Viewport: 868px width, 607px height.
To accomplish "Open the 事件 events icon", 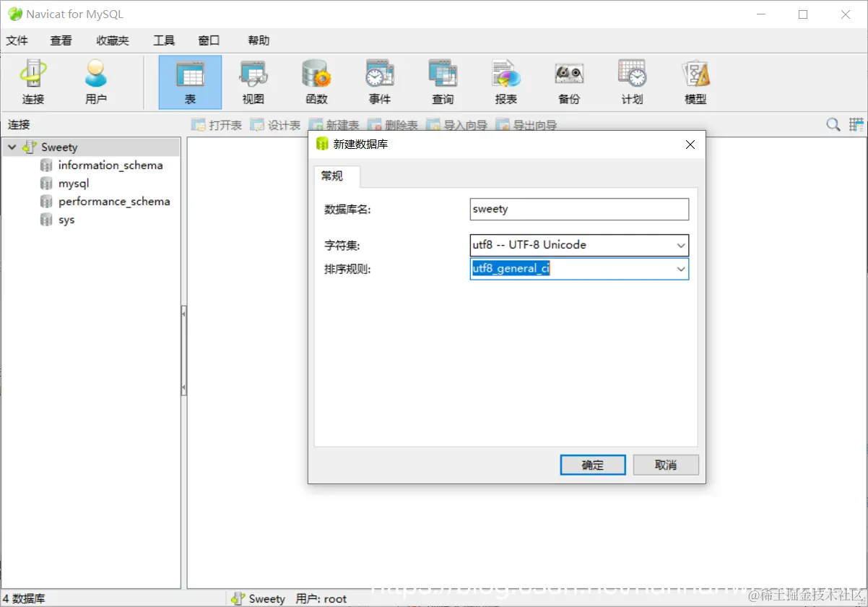I will point(380,82).
